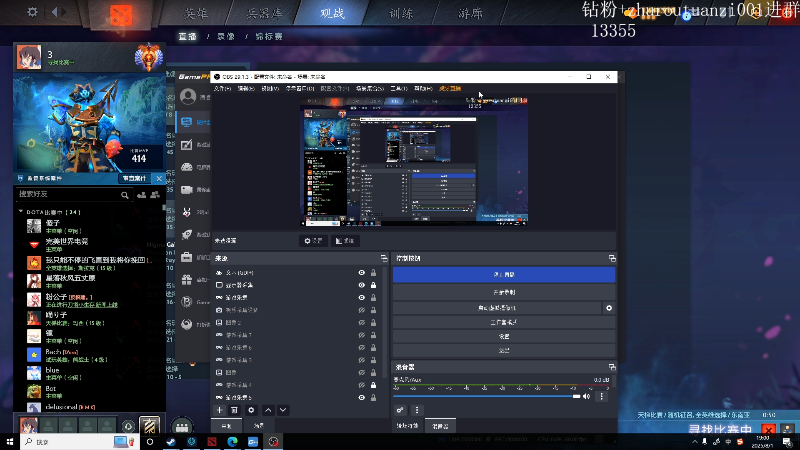The width and height of the screenshot is (800, 450).
Task: Select GamePP gift box icon in sidebar
Action: click(187, 279)
